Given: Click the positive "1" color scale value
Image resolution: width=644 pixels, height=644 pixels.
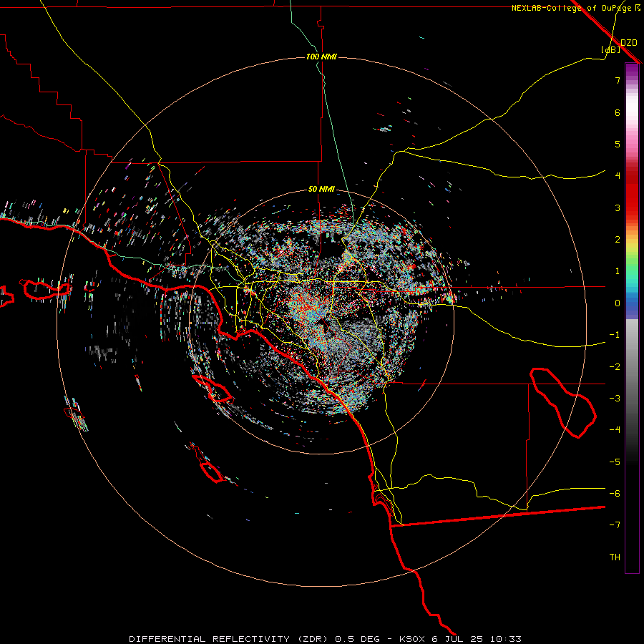Looking at the screenshot, I should click(x=618, y=271).
